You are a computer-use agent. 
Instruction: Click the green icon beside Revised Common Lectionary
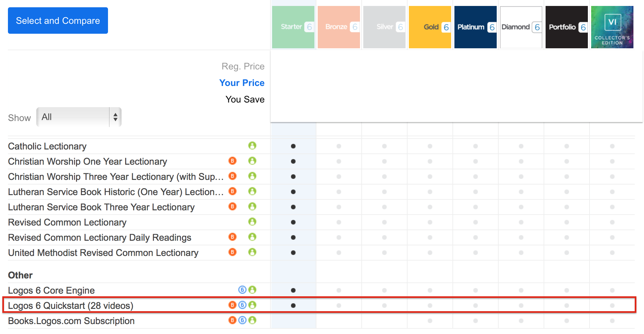click(x=252, y=222)
